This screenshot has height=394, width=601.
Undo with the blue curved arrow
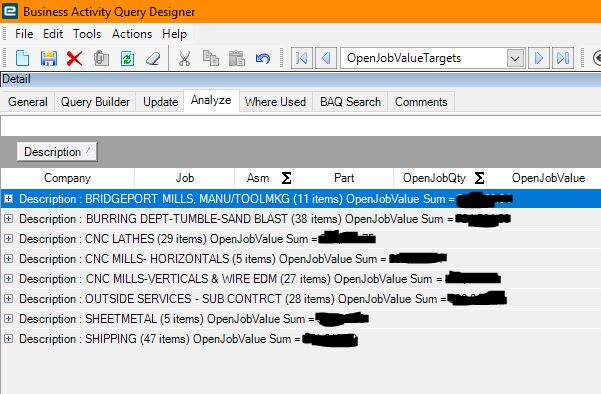(263, 59)
